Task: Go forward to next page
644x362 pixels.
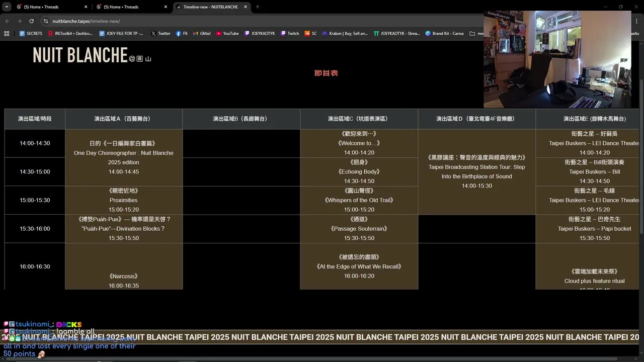Action: [19, 21]
